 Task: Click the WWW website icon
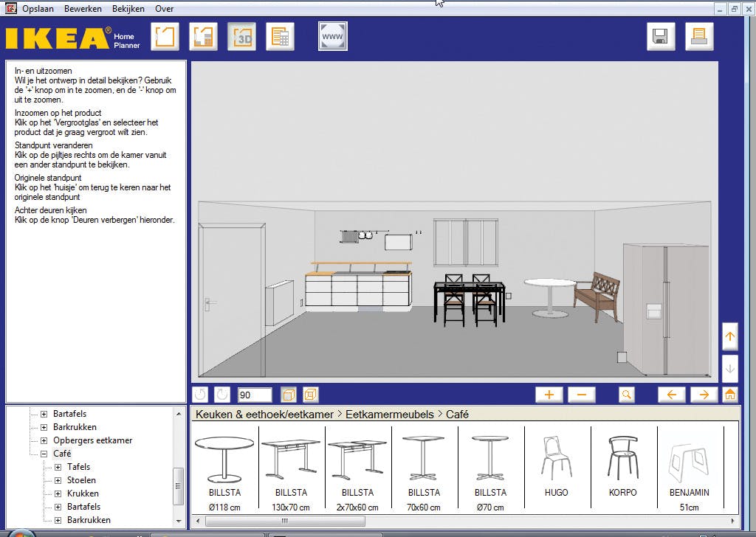pyautogui.click(x=332, y=37)
